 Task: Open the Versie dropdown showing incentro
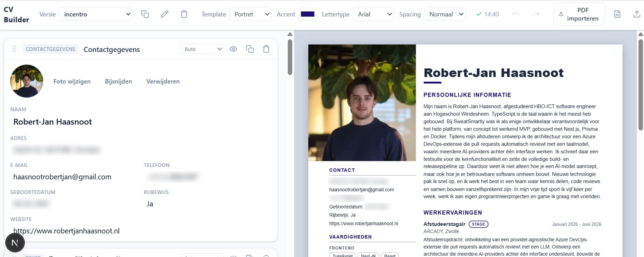96,14
